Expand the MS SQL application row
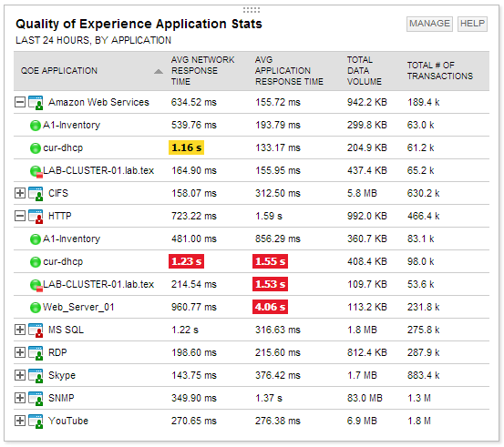The height and width of the screenshot is (447, 504). pyautogui.click(x=20, y=330)
